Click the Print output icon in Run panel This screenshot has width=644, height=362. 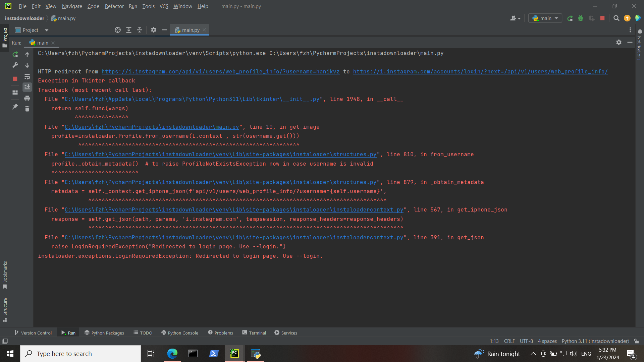pyautogui.click(x=27, y=99)
